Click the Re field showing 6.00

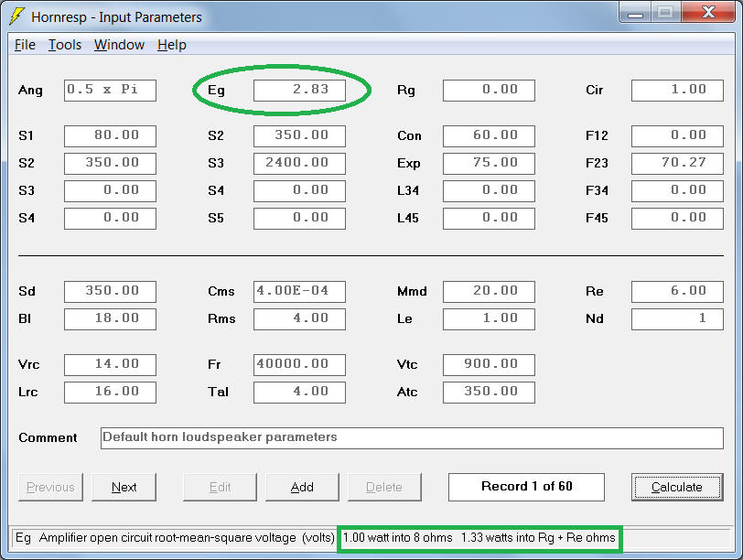click(678, 291)
